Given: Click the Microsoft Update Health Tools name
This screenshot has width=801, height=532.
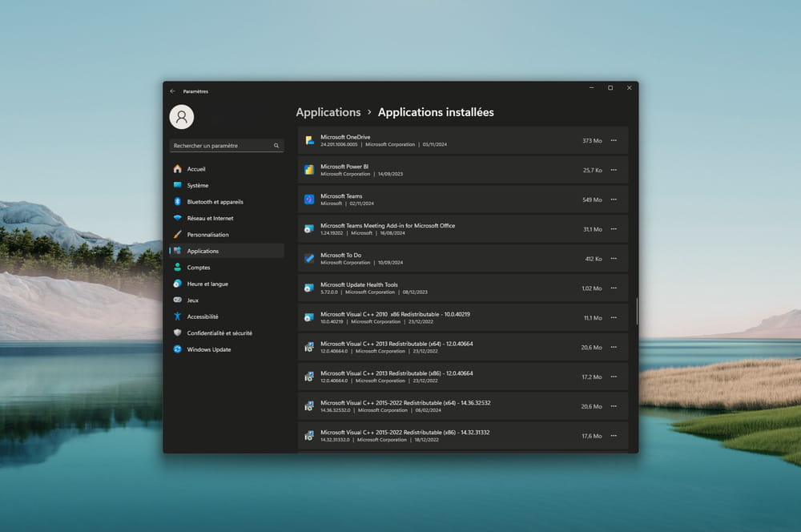Looking at the screenshot, I should 359,284.
